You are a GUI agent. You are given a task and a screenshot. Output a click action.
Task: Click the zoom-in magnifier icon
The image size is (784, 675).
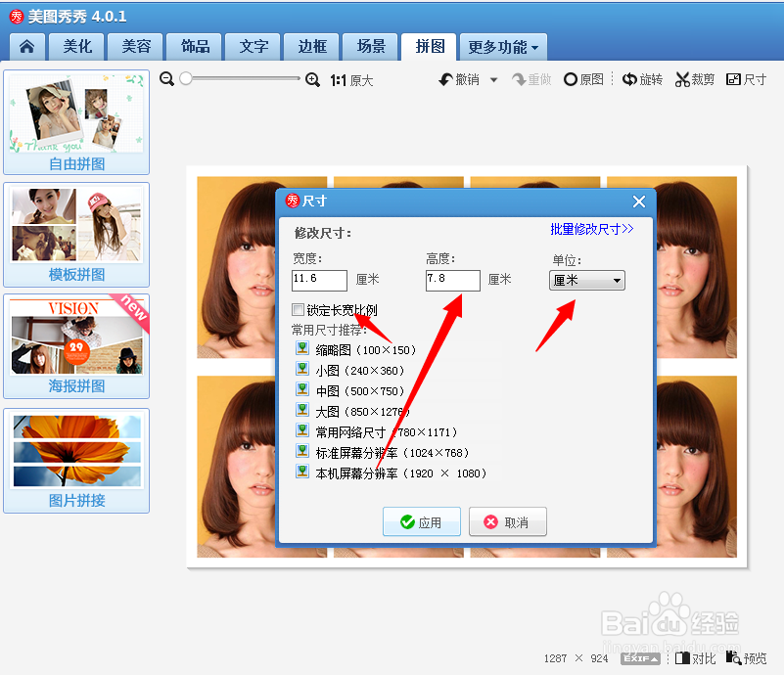coord(312,79)
